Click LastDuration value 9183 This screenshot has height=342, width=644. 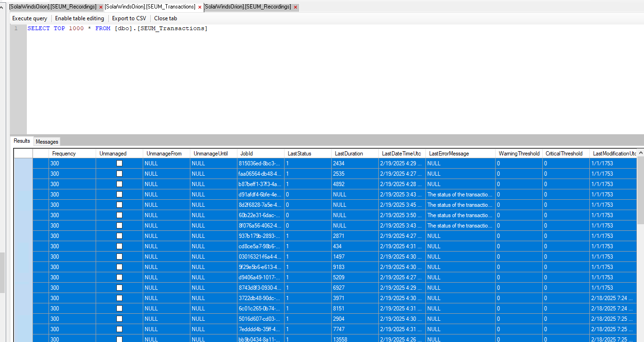[355, 267]
